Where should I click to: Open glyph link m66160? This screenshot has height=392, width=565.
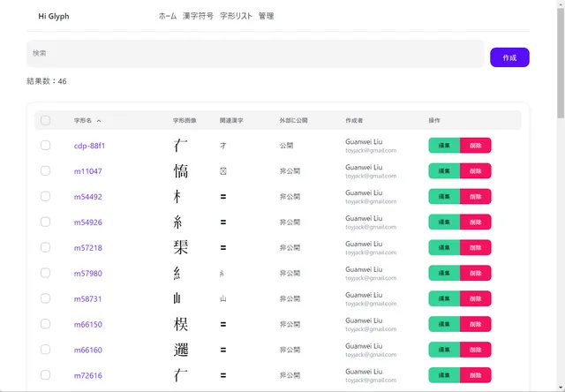[x=88, y=350]
